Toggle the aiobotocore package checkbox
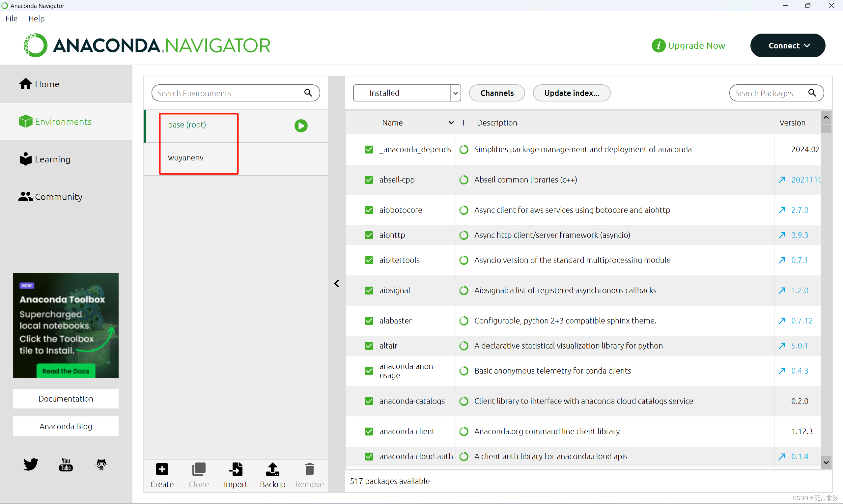This screenshot has width=843, height=504. coord(369,210)
